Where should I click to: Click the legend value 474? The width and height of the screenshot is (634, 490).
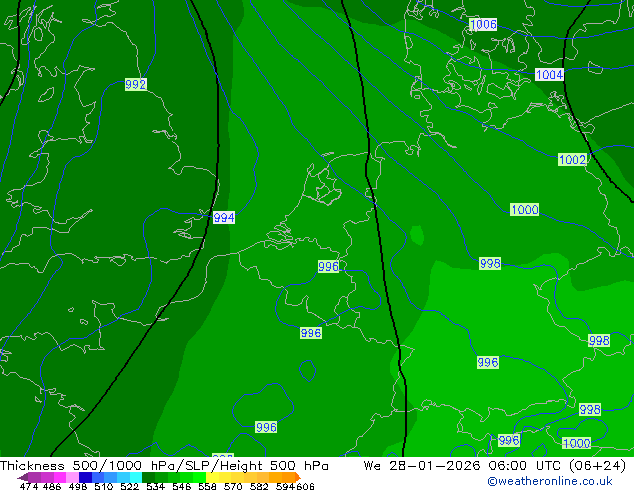[x=29, y=486]
